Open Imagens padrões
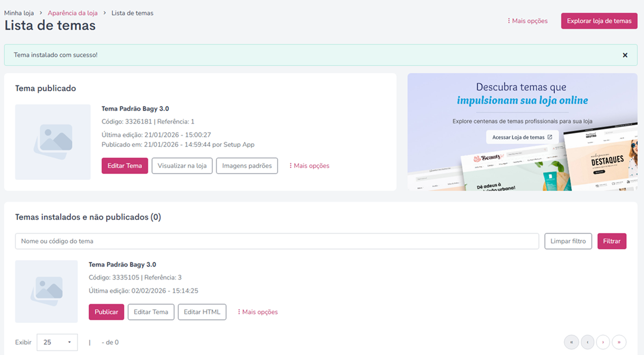The width and height of the screenshot is (644, 355). pyautogui.click(x=247, y=166)
